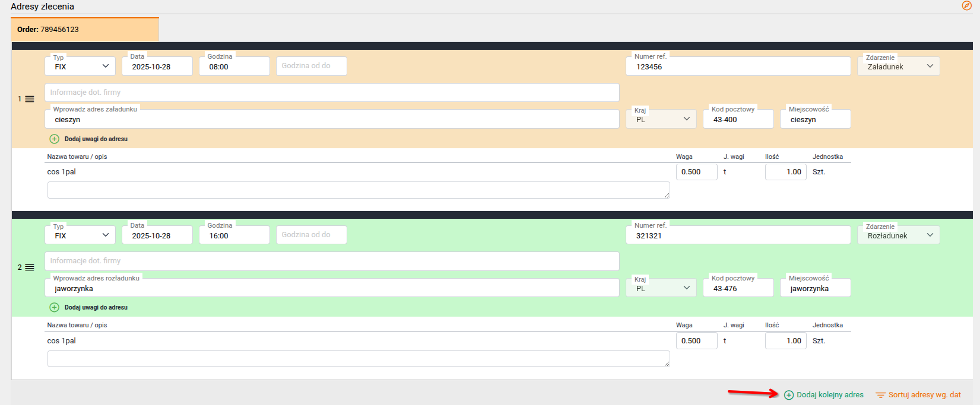Click drag handle icon of address 1
The height and width of the screenshot is (405, 980).
(x=30, y=99)
